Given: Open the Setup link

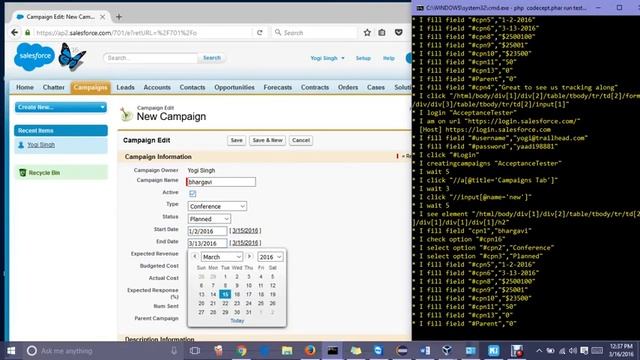Looking at the screenshot, I should (363, 58).
